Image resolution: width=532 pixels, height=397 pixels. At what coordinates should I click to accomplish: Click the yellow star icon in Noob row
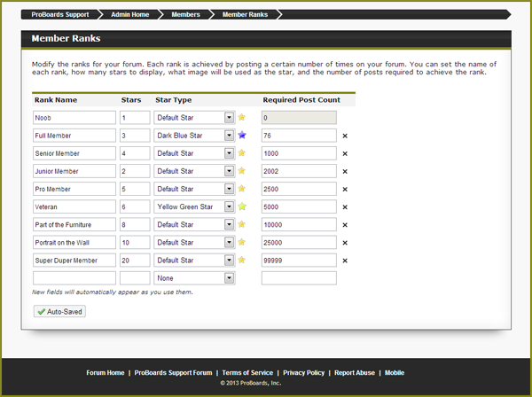pos(241,117)
